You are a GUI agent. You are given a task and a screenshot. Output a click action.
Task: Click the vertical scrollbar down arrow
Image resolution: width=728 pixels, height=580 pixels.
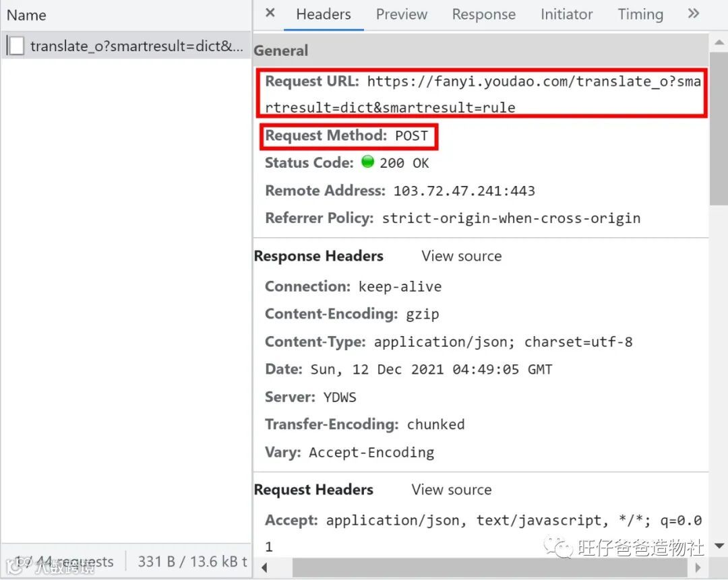click(719, 546)
